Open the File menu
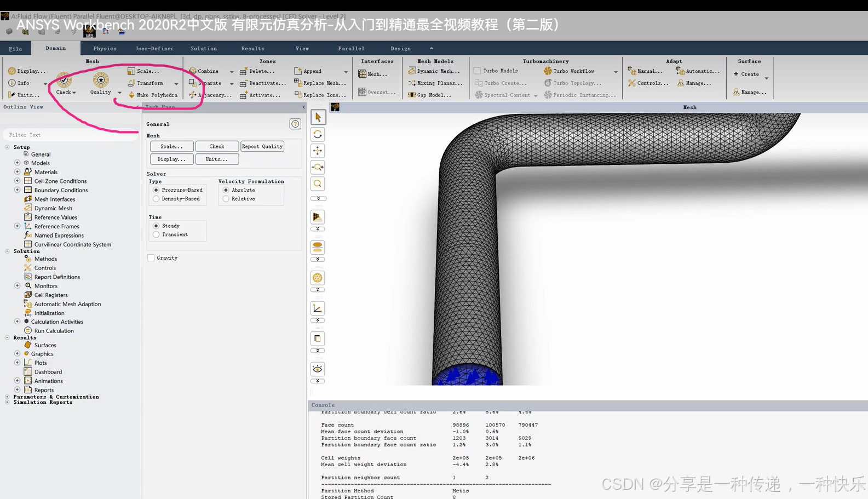Image resolution: width=868 pixels, height=499 pixels. point(15,49)
